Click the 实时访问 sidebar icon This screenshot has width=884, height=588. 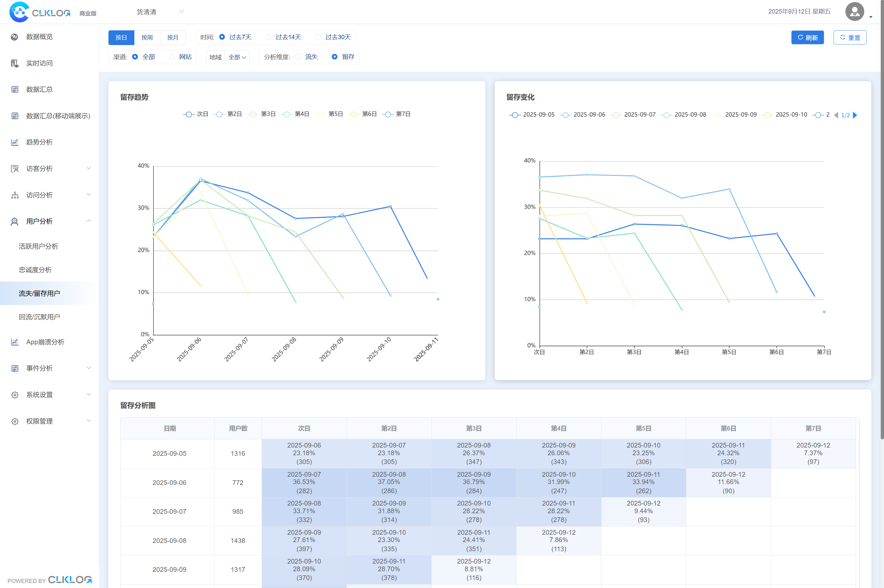(x=15, y=63)
